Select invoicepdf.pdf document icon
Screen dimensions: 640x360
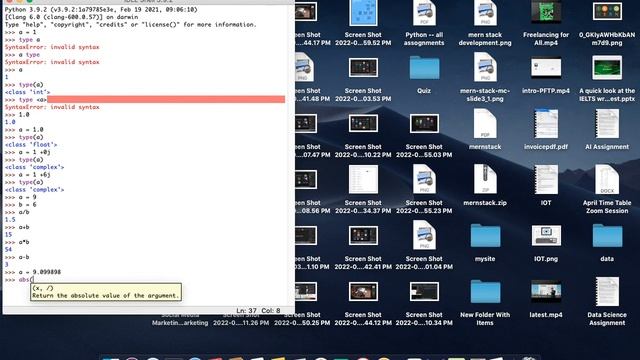pos(546,123)
